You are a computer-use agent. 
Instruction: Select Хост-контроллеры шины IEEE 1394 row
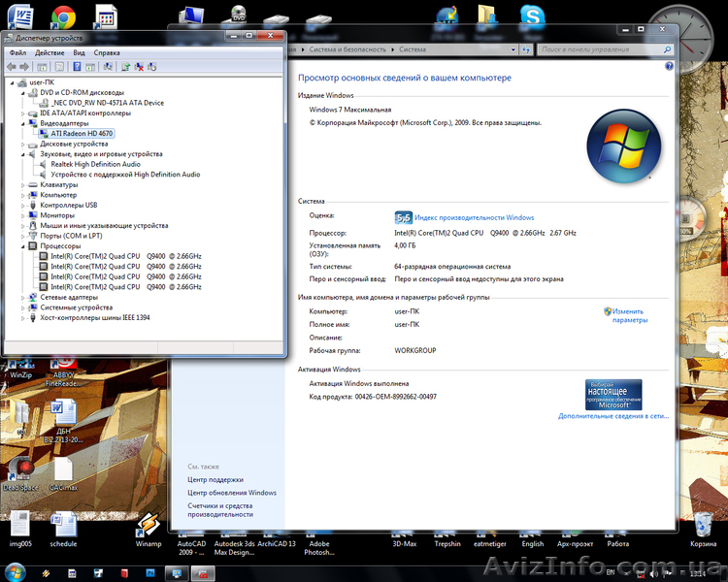95,318
